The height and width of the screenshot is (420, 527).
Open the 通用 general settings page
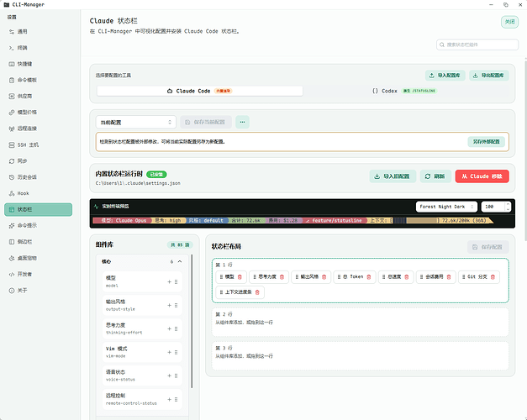(38, 32)
